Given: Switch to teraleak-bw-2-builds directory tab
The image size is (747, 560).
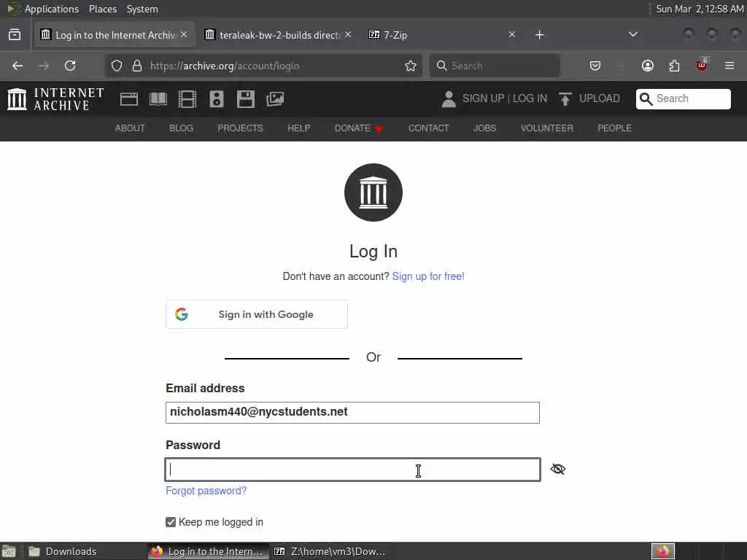Looking at the screenshot, I should [x=279, y=35].
